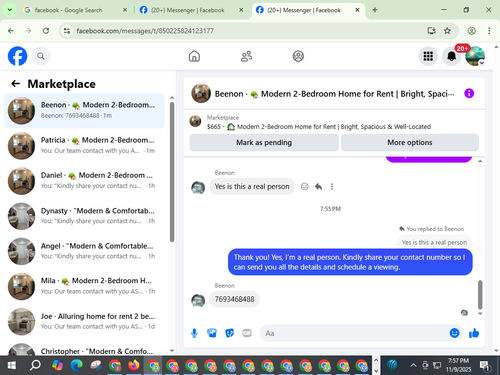Viewport: 500px width, 375px height.
Task: Expand the tab search dropdown
Action: (10, 10)
